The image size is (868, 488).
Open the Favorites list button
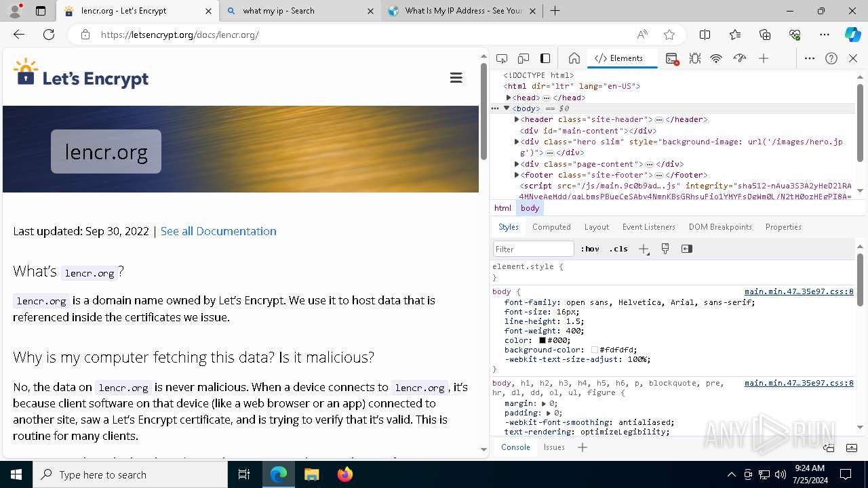735,35
